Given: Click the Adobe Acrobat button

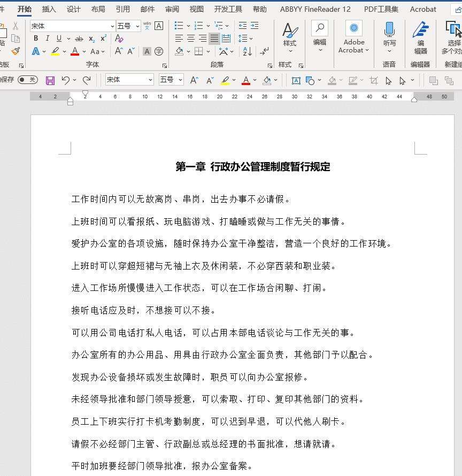Looking at the screenshot, I should [x=353, y=37].
